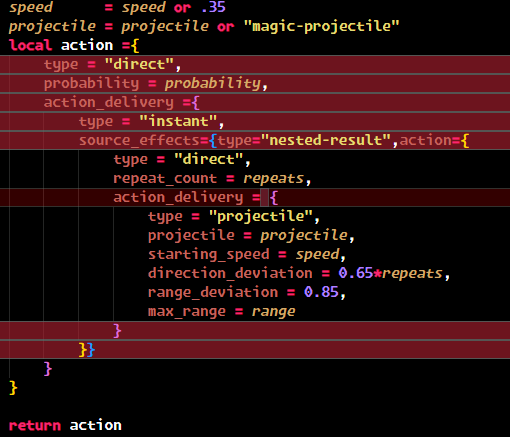Place cursor on "magic-projectile" string
This screenshot has width=510, height=437.
[321, 26]
